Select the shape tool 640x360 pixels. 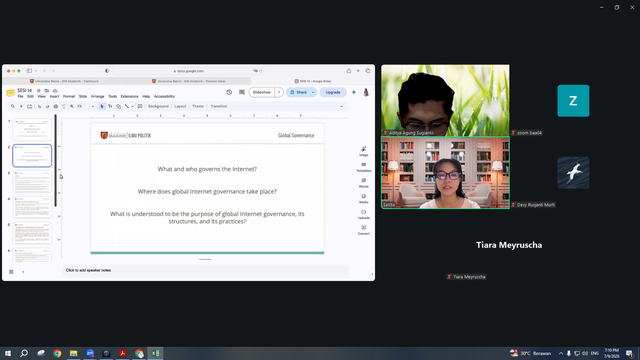point(118,106)
